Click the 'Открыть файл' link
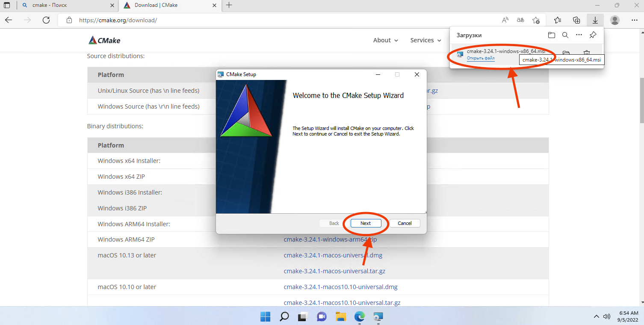The width and height of the screenshot is (644, 325). click(481, 58)
